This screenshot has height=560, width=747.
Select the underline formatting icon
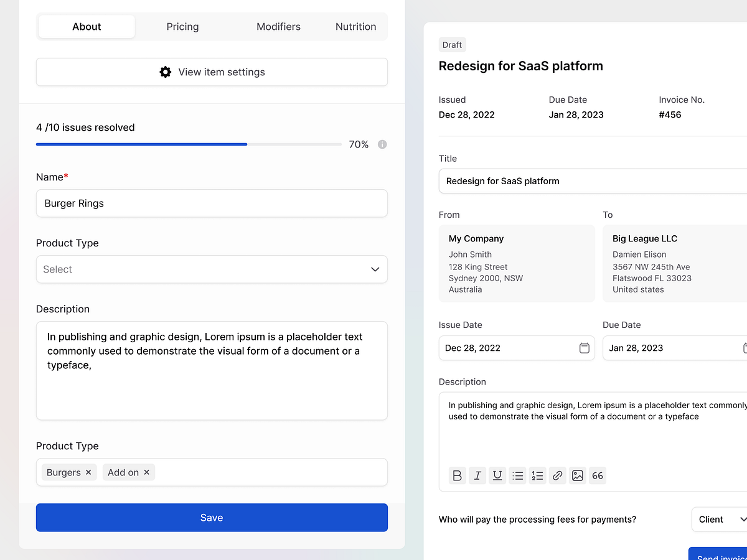(x=497, y=475)
